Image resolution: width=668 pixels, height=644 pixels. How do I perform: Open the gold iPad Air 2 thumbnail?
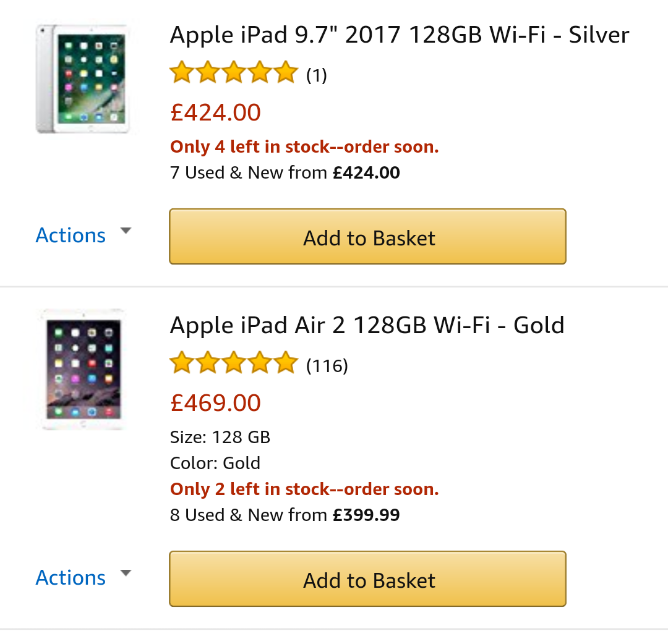[x=82, y=369]
